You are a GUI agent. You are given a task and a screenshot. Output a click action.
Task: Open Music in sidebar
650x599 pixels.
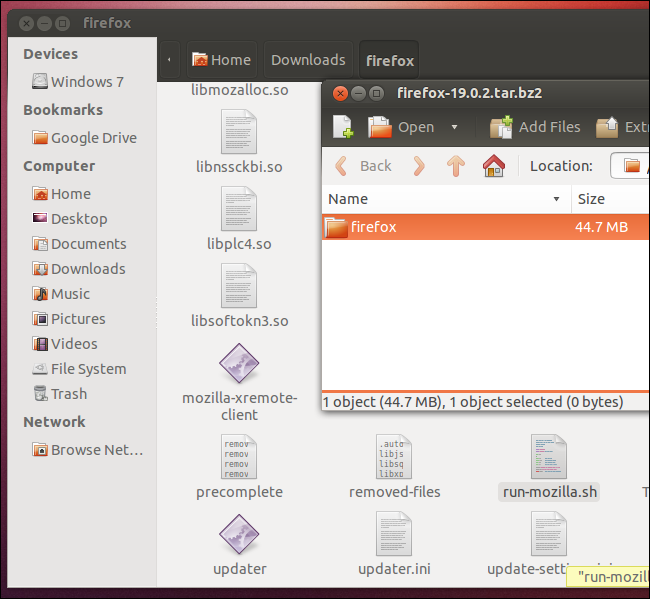61,294
